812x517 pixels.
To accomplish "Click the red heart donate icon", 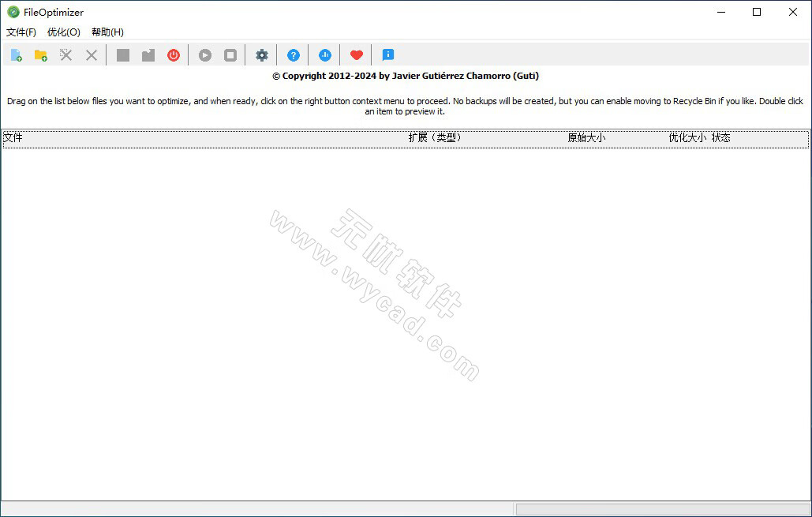I will [357, 55].
